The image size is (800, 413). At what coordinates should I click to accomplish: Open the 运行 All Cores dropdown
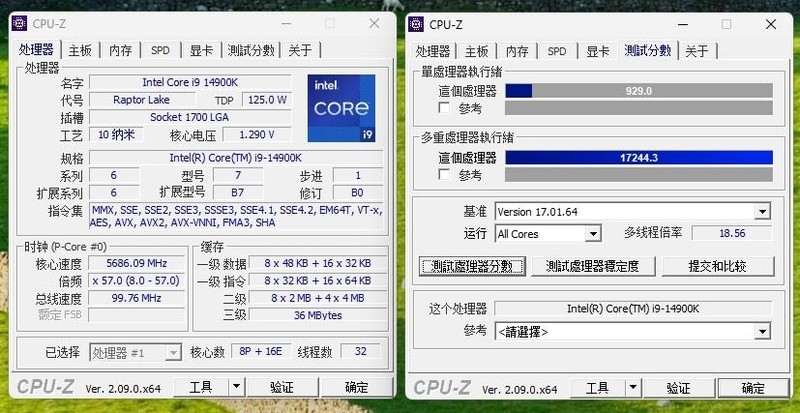coord(592,234)
